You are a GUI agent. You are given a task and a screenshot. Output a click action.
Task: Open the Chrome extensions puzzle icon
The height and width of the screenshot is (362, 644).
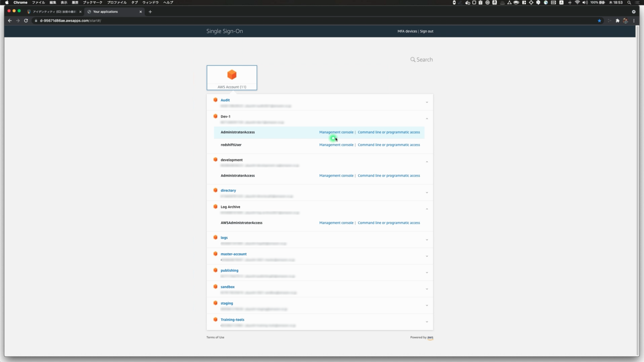618,21
